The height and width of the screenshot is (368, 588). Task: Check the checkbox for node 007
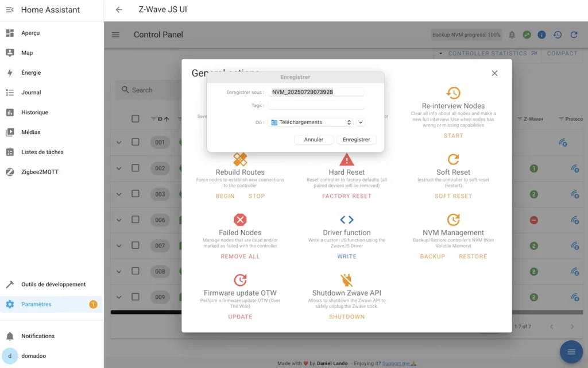coord(136,245)
